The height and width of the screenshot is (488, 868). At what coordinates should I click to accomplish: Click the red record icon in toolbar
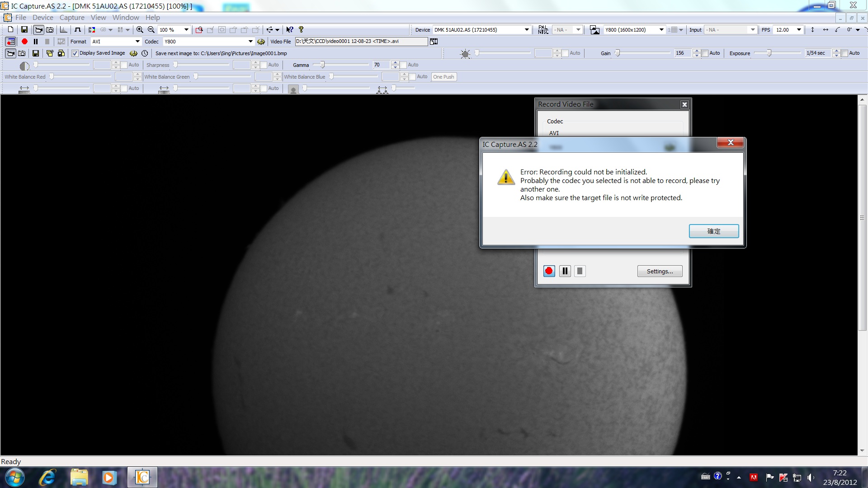click(x=24, y=42)
